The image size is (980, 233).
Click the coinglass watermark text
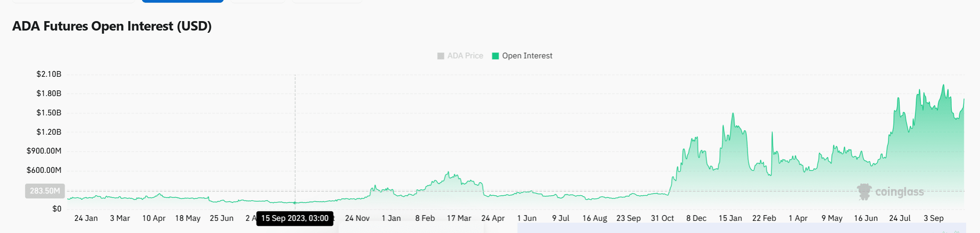pyautogui.click(x=899, y=192)
